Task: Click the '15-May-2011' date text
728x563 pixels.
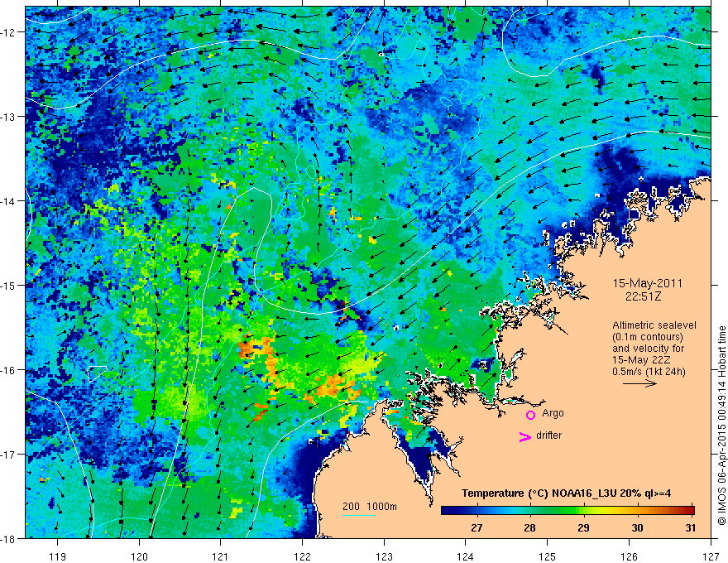Action: coord(648,283)
